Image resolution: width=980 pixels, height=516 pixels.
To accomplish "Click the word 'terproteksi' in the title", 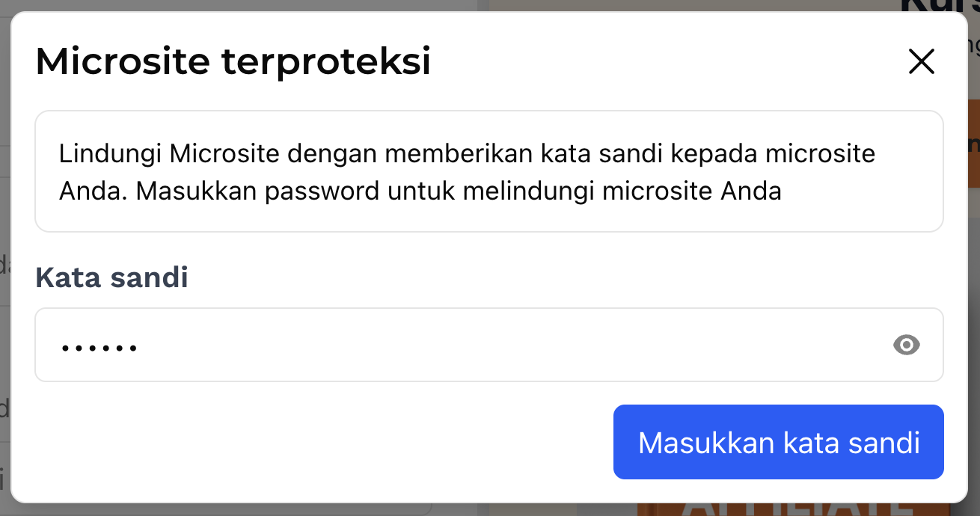I will (325, 61).
